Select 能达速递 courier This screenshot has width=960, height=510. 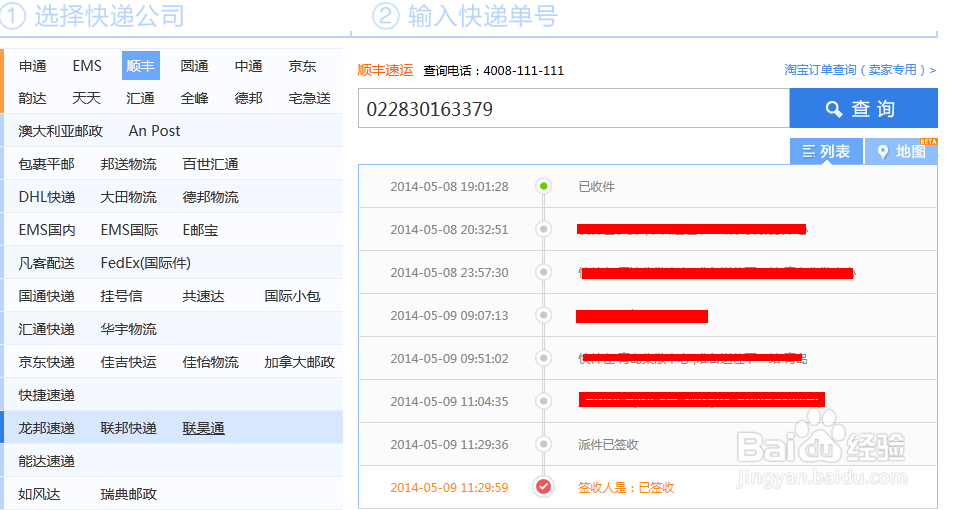tap(47, 461)
